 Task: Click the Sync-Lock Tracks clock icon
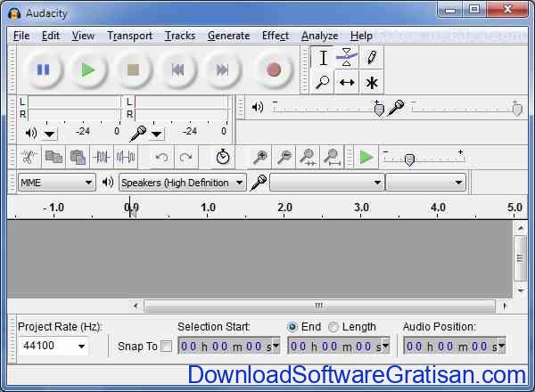click(x=222, y=157)
